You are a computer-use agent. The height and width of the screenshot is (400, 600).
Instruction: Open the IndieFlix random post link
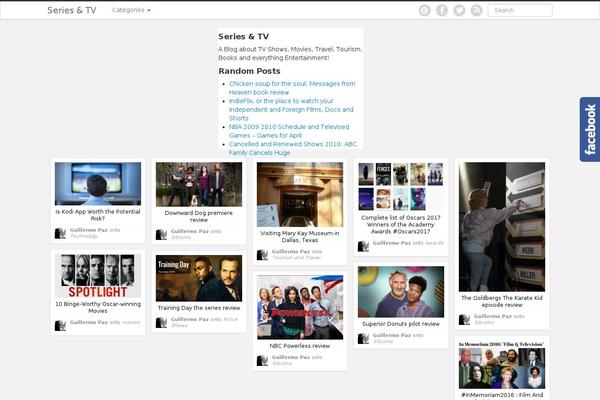[x=291, y=109]
